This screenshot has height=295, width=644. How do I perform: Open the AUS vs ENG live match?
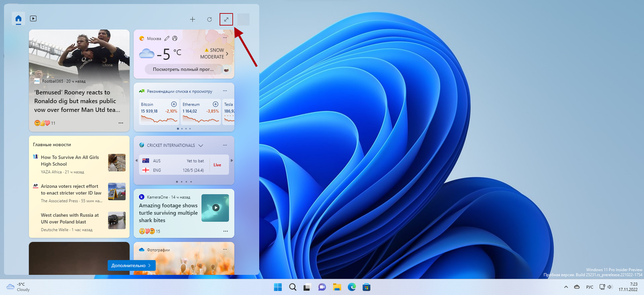[184, 165]
